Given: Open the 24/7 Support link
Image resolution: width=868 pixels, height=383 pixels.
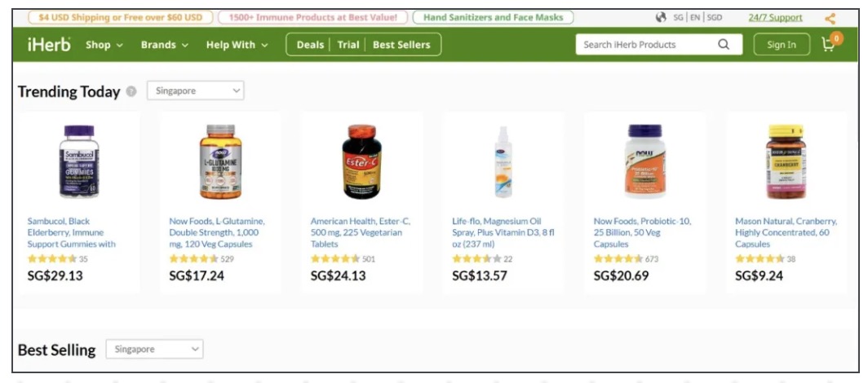Looking at the screenshot, I should tap(775, 17).
